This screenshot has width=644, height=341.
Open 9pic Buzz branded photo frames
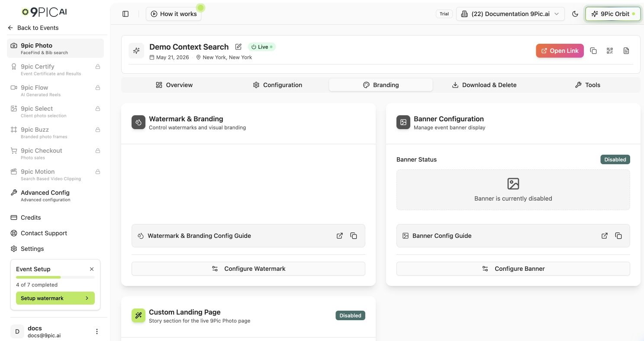point(55,132)
